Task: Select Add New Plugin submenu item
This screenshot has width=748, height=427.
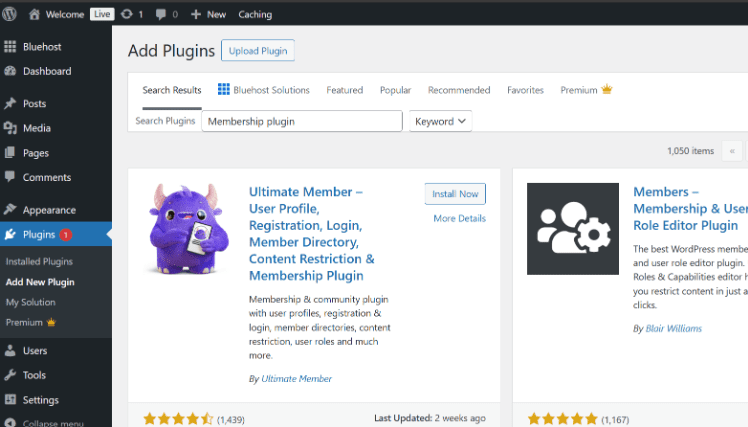Action: click(x=40, y=282)
